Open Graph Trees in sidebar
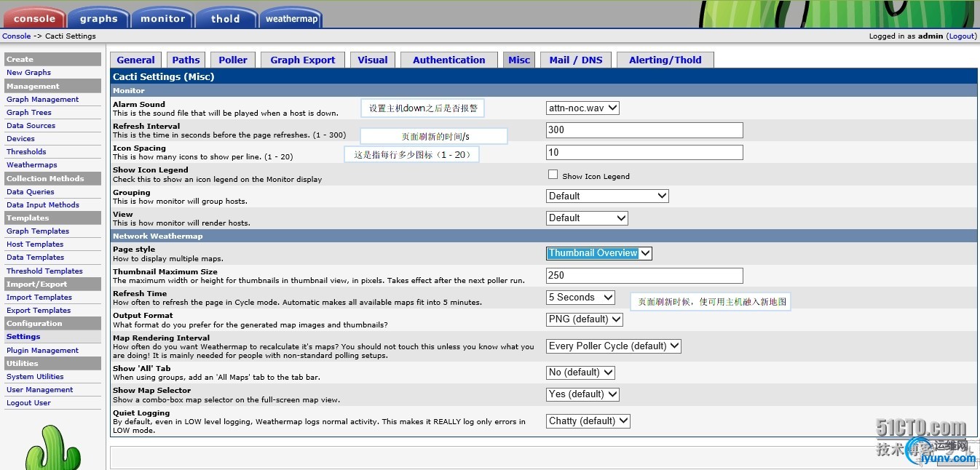Image resolution: width=980 pixels, height=470 pixels. coord(29,113)
